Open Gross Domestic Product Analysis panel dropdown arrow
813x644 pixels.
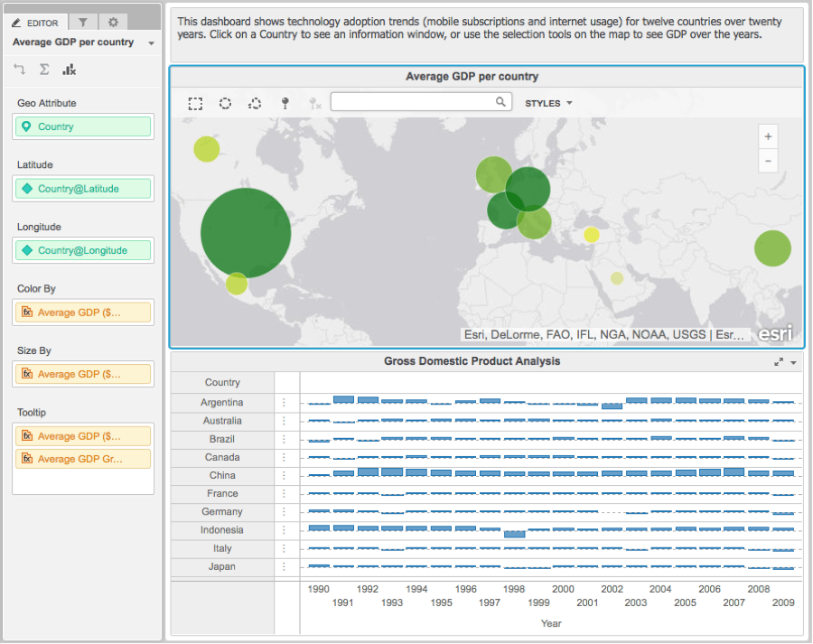793,362
